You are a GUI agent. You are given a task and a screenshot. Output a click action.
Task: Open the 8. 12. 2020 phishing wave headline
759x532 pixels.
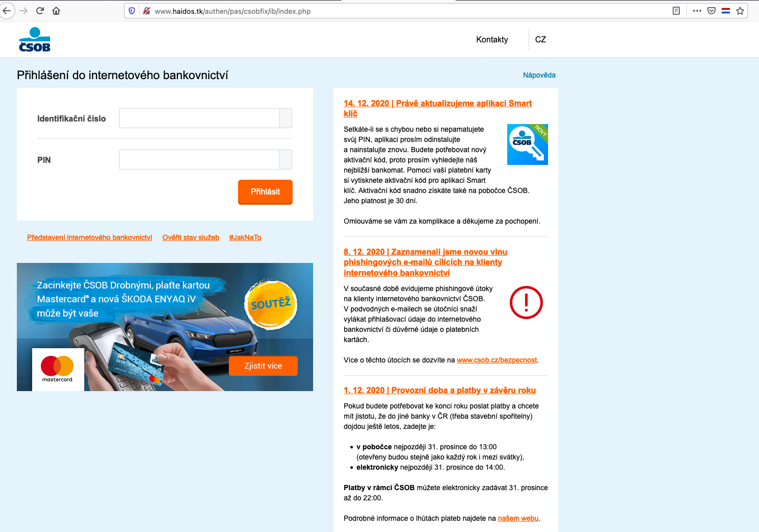pyautogui.click(x=425, y=262)
